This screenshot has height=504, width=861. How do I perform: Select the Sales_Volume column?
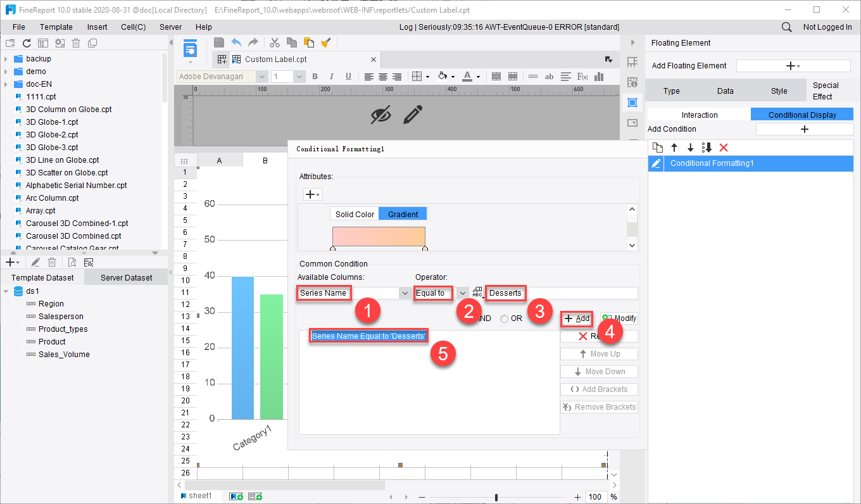coord(64,355)
